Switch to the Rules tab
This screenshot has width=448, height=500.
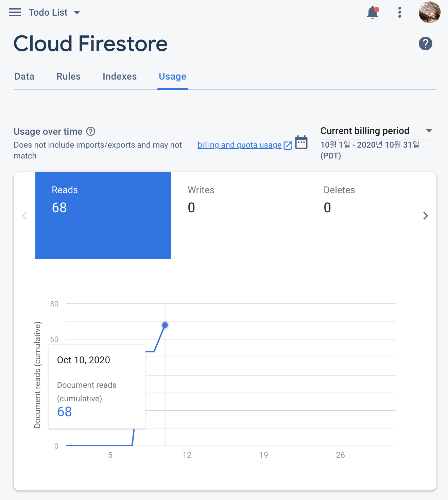68,77
